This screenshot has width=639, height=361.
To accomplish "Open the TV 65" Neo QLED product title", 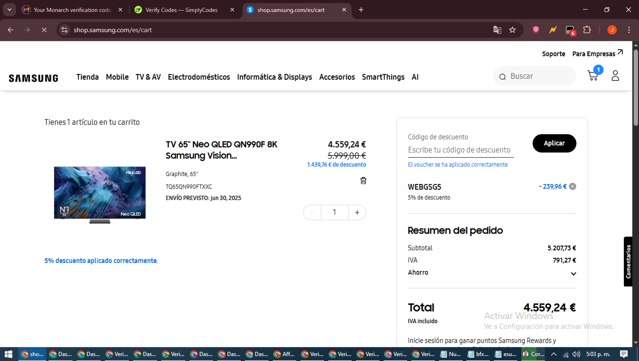I will (221, 150).
